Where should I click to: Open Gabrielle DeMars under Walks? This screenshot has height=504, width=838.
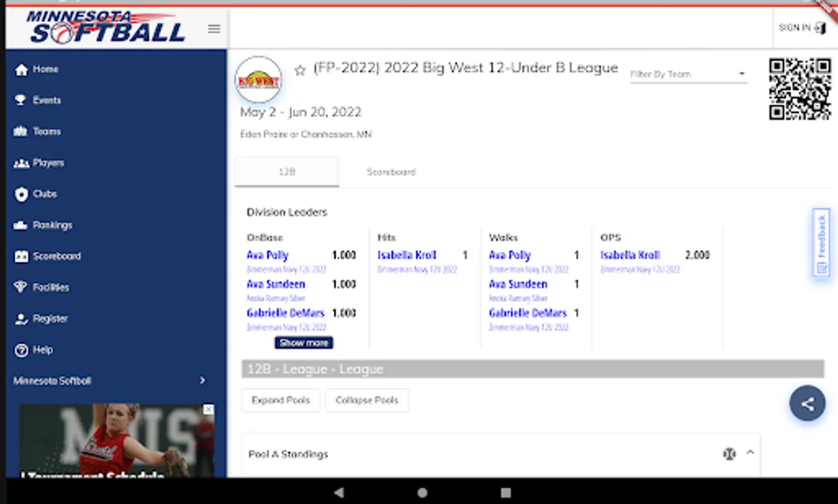[x=528, y=313]
